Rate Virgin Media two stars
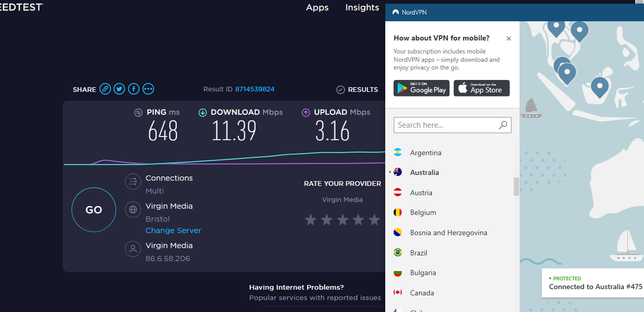This screenshot has width=644, height=312. pyautogui.click(x=327, y=220)
